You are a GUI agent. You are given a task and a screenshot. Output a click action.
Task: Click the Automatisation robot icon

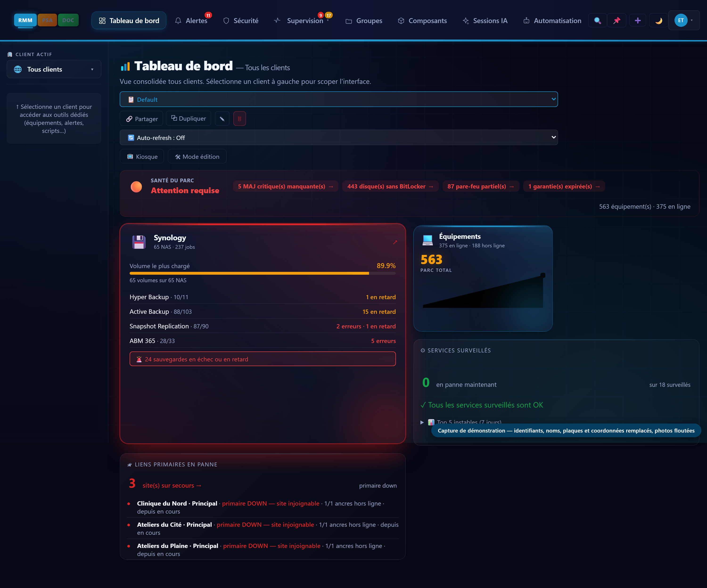click(x=526, y=21)
